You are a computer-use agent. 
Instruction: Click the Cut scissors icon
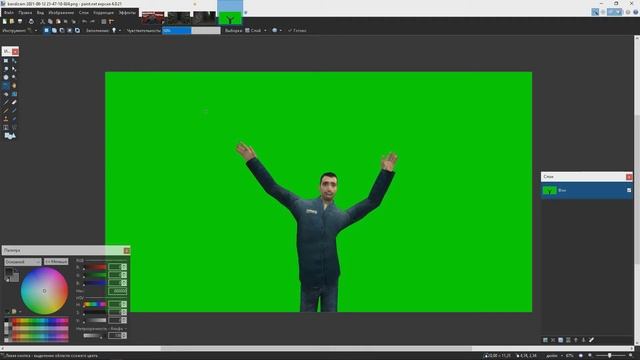(x=42, y=21)
